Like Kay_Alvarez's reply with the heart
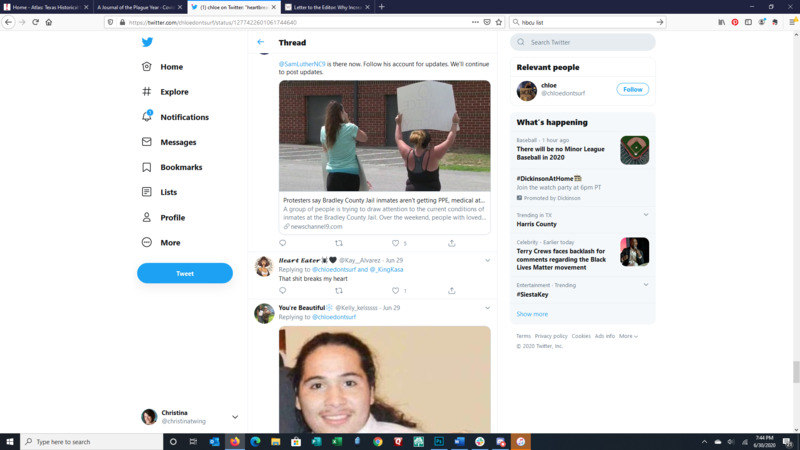The image size is (800, 450). (395, 291)
